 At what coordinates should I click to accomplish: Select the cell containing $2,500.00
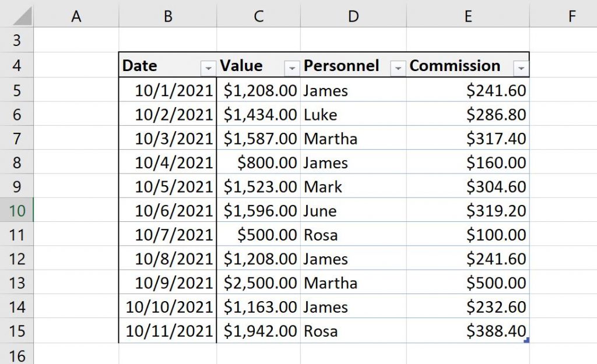(258, 282)
